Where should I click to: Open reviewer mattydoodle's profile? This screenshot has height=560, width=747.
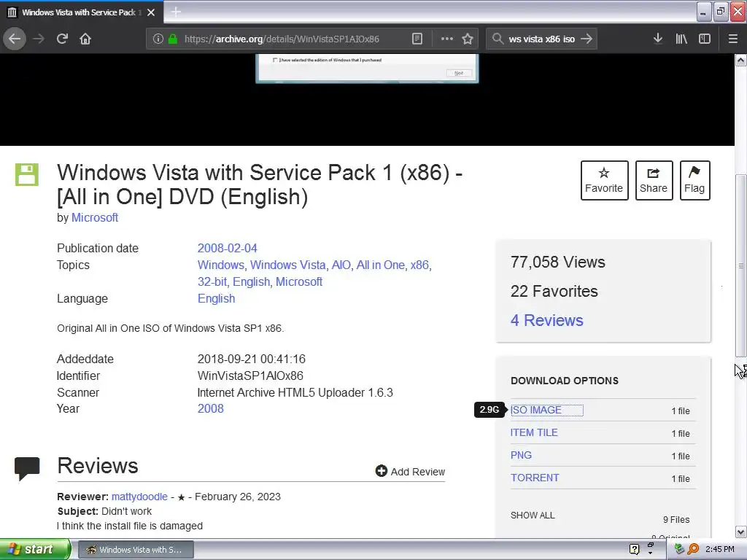(x=139, y=497)
